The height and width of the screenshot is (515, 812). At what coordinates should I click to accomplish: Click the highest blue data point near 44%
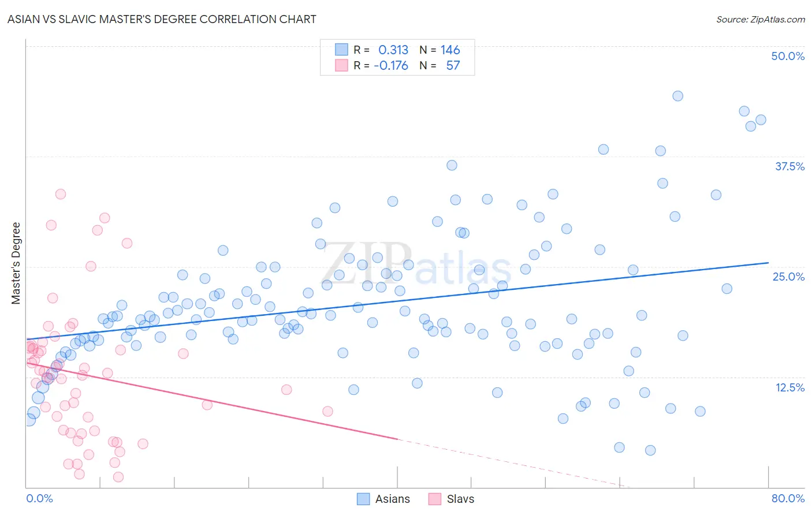[x=678, y=96]
